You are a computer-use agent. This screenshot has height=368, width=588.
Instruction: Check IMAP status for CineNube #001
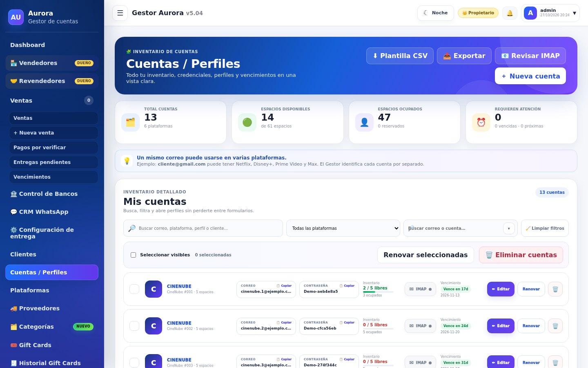[x=420, y=289]
